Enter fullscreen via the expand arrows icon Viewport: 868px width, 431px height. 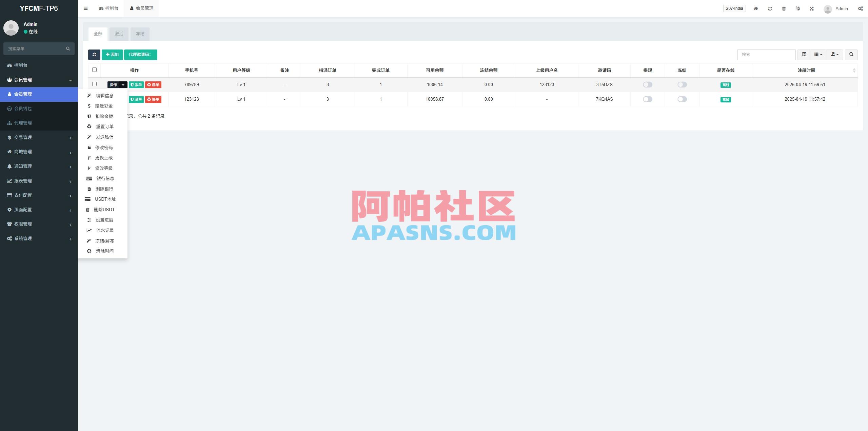click(811, 8)
